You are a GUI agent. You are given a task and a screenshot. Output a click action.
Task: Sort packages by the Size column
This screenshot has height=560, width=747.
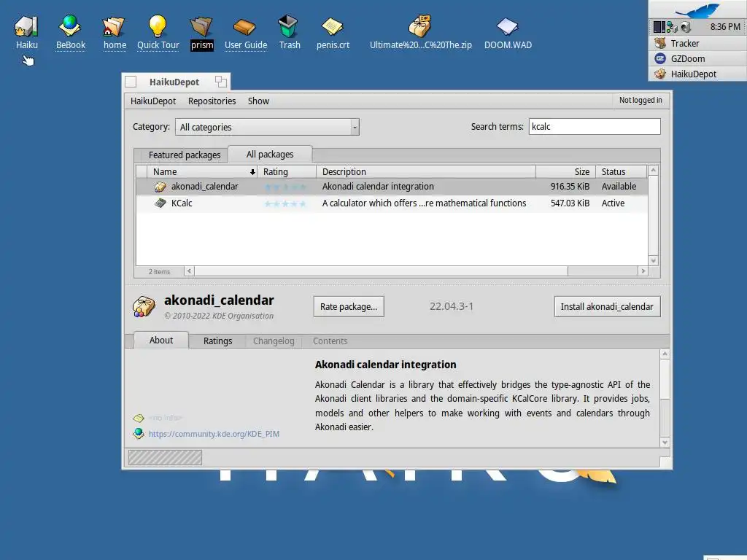click(565, 171)
